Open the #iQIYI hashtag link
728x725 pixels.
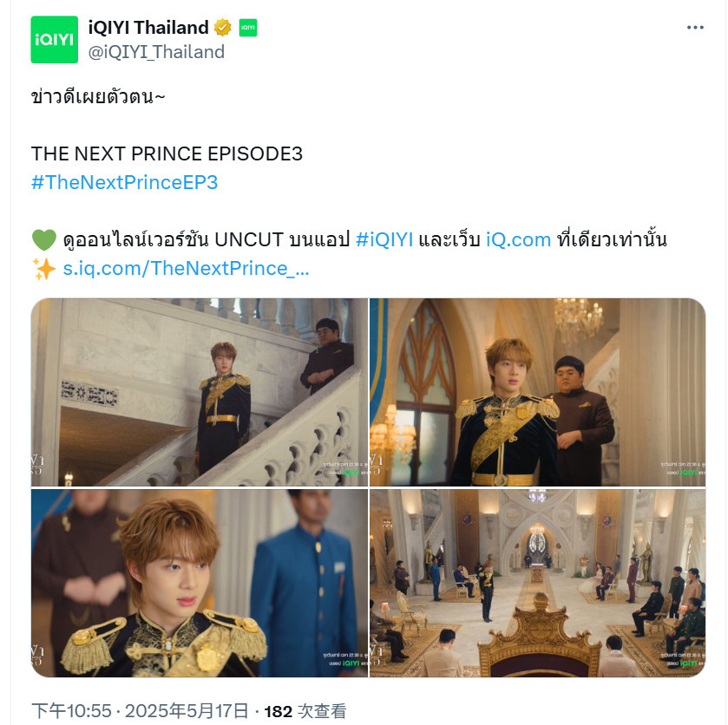point(384,240)
